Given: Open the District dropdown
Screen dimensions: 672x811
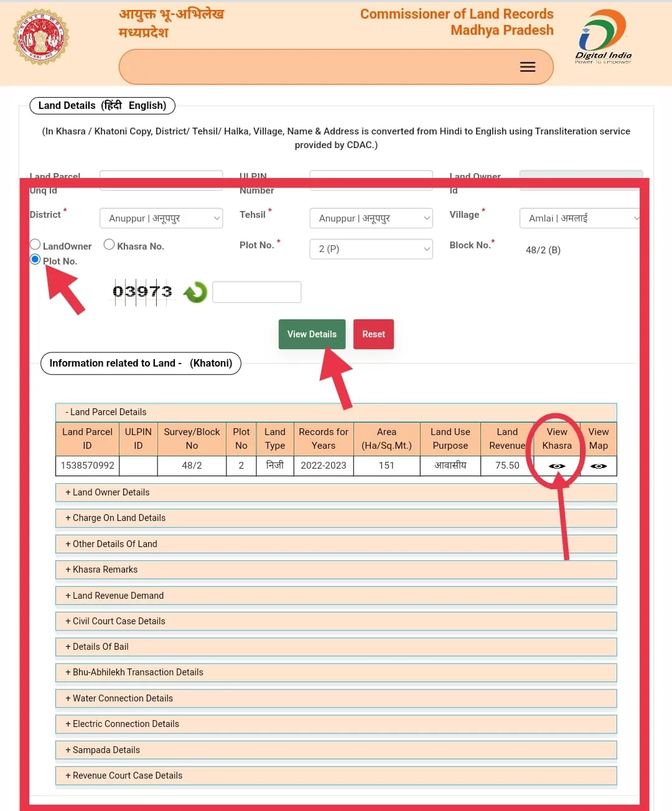Looking at the screenshot, I should point(161,218).
